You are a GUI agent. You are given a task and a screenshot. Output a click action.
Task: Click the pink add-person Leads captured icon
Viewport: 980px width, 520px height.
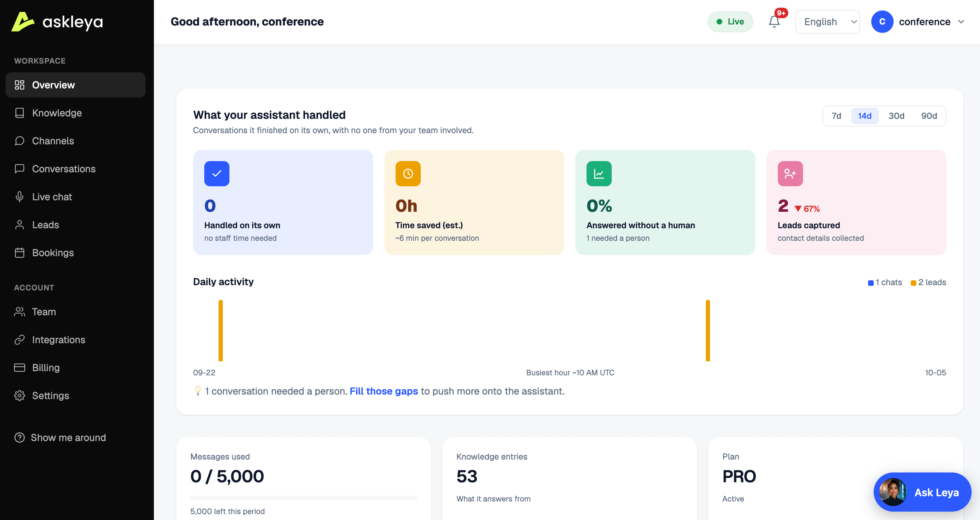tap(790, 174)
